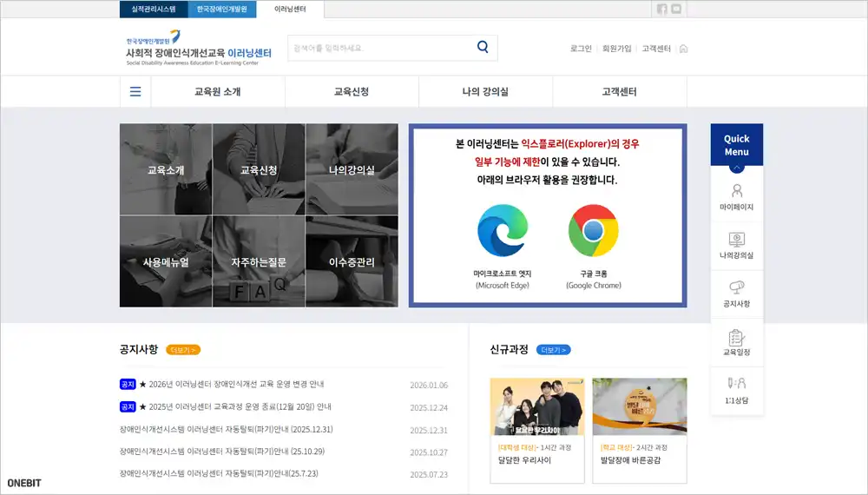Open the hamburger menu icon
The height and width of the screenshot is (495, 868).
[135, 91]
